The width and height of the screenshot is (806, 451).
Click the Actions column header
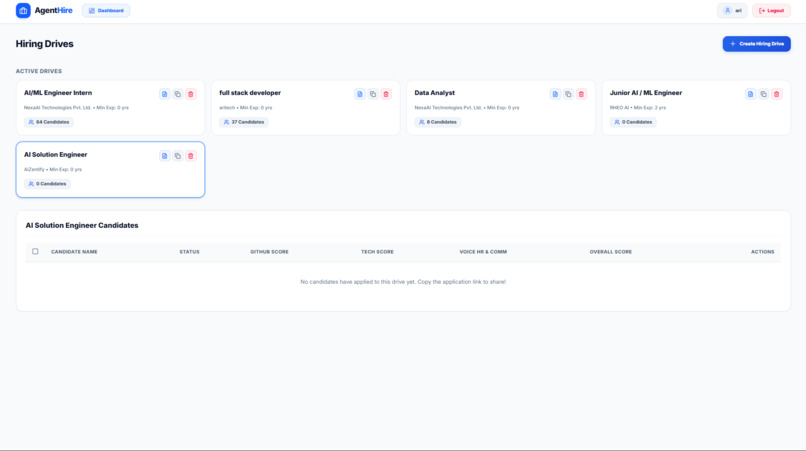coord(762,252)
